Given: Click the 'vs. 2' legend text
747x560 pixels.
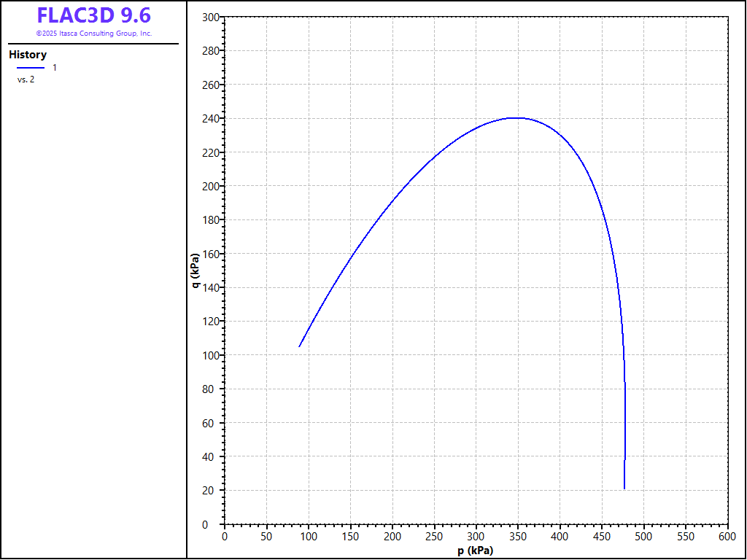Looking at the screenshot, I should [x=26, y=79].
